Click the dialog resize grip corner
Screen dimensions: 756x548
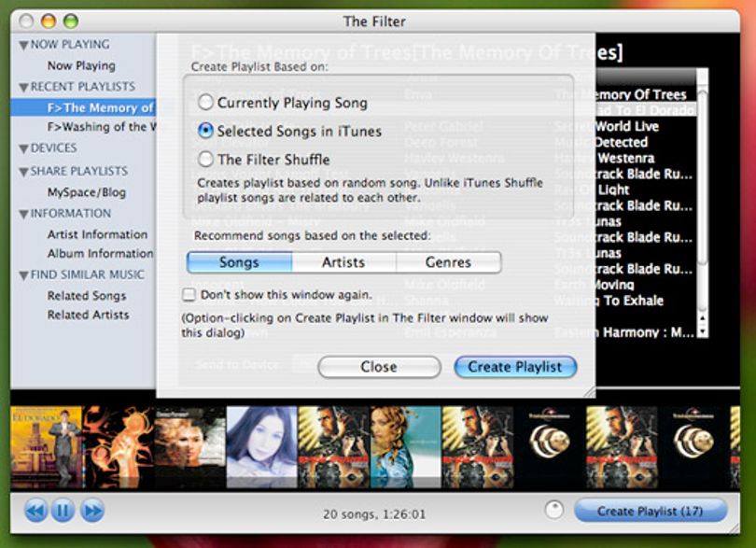(589, 392)
